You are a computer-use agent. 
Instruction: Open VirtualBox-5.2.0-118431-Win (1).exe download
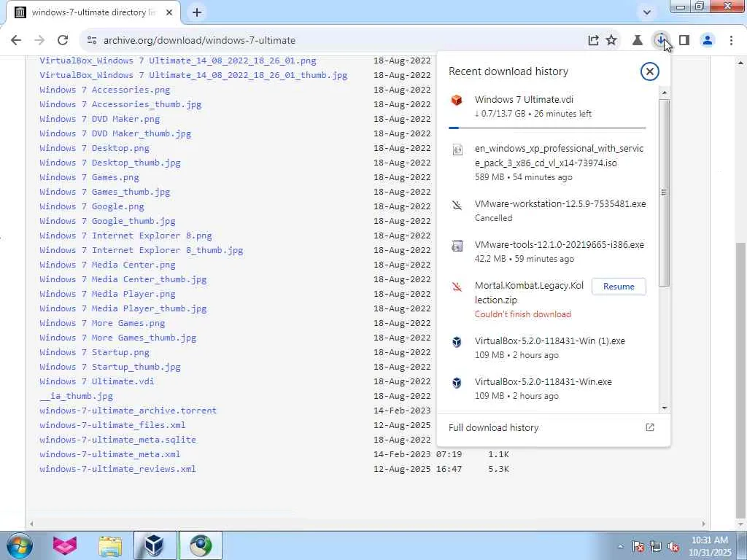[547, 348]
